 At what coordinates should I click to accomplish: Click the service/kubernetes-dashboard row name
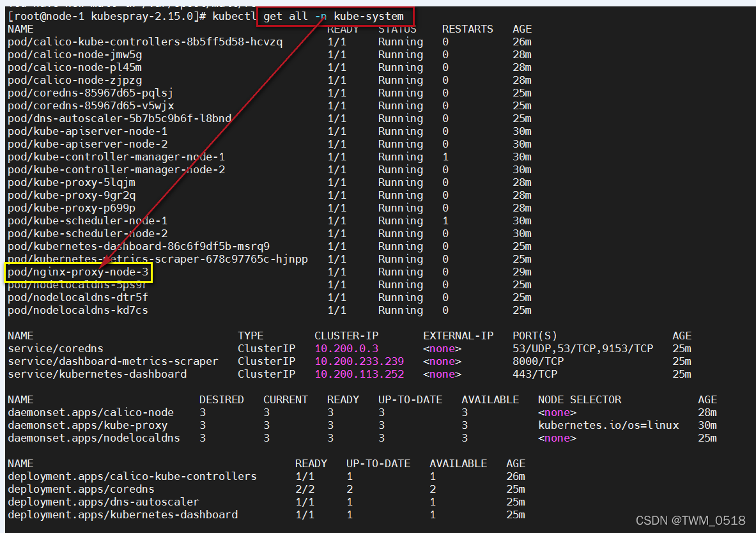coord(97,375)
